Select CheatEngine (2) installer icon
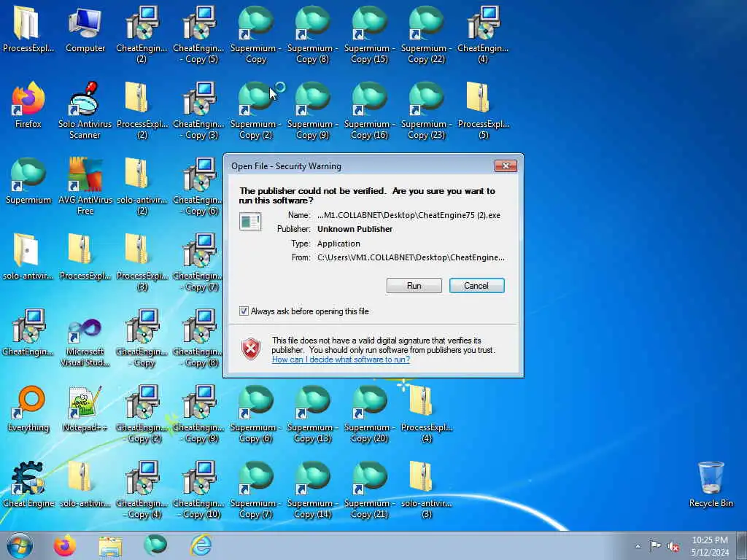This screenshot has width=747, height=560. pyautogui.click(x=142, y=34)
